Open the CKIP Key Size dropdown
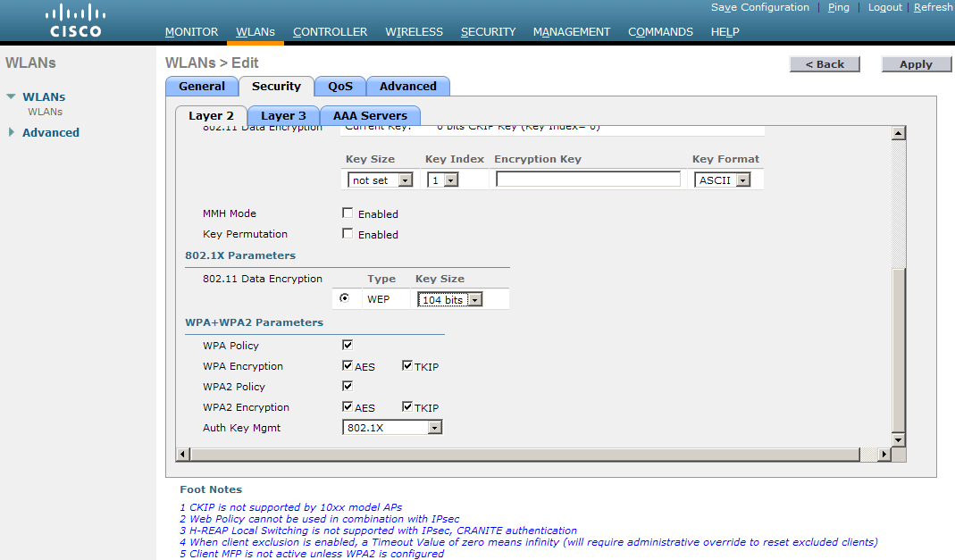Viewport: 955px width, 560px height. (x=380, y=180)
